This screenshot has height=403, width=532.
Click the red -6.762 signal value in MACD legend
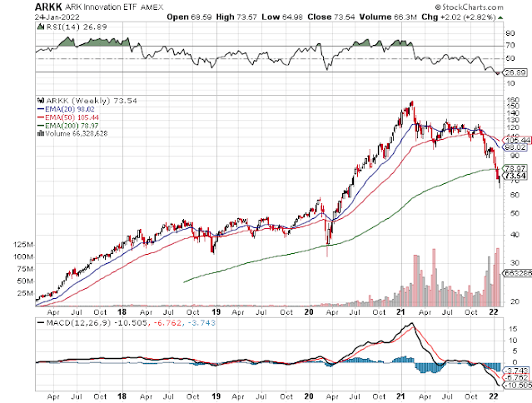pos(167,323)
